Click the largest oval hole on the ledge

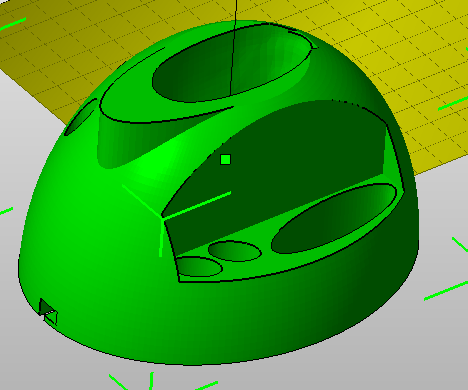(333, 218)
